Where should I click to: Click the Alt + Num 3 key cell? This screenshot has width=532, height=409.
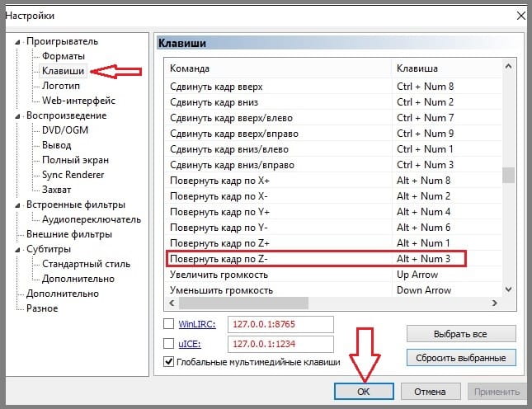tap(423, 259)
